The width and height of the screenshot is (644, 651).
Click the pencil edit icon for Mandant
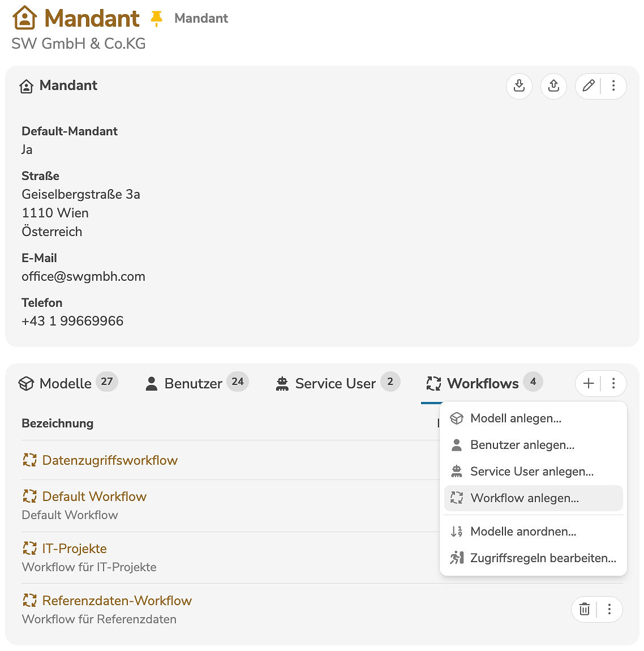point(589,86)
